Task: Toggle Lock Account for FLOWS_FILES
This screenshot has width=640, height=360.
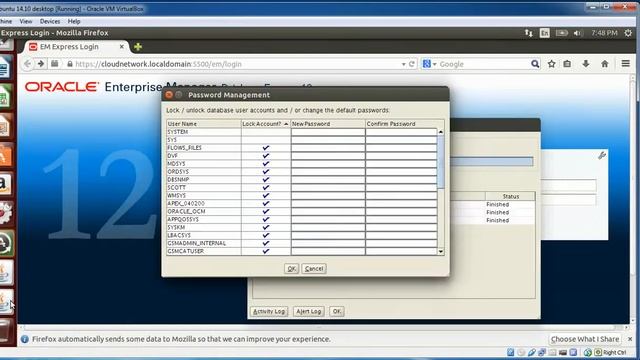Action: [x=266, y=148]
